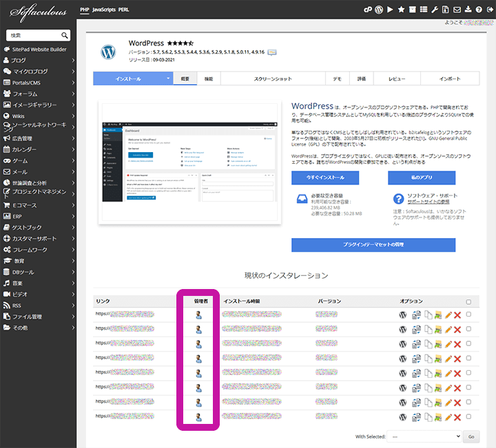Viewport: 496px width, 448px height.
Task: Open the With Selected dropdown
Action: (x=423, y=436)
